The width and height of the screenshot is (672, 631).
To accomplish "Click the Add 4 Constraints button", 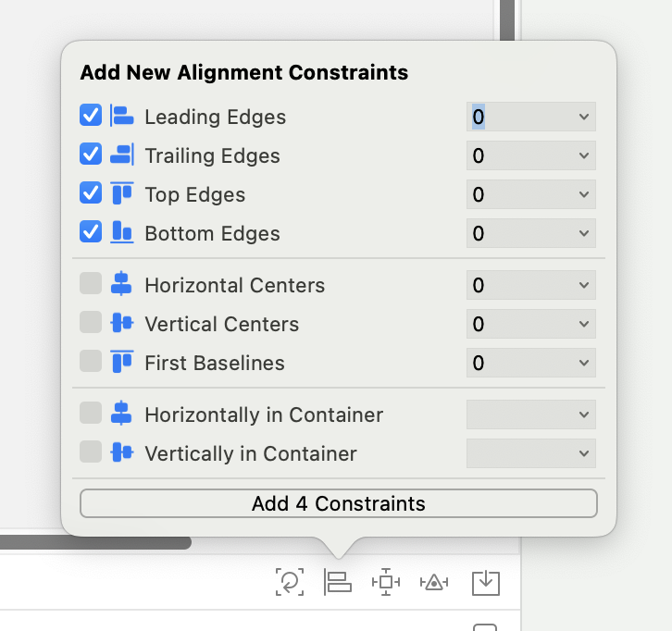I will 339,503.
